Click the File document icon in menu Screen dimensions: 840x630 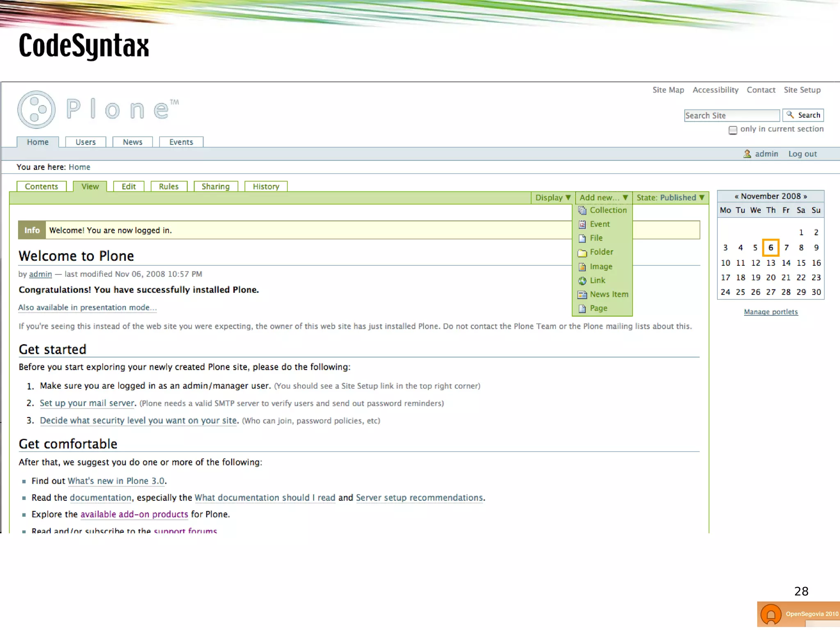pos(582,238)
